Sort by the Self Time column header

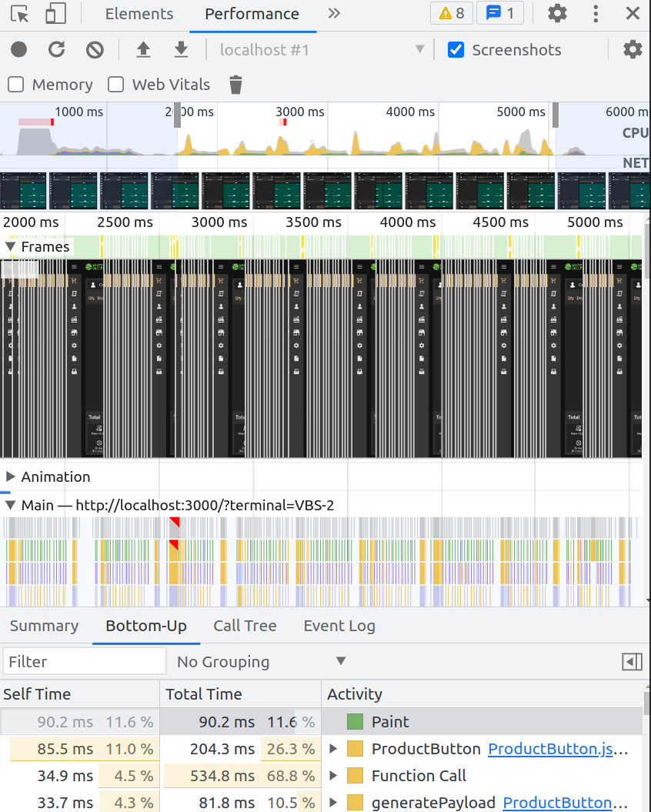pyautogui.click(x=80, y=694)
